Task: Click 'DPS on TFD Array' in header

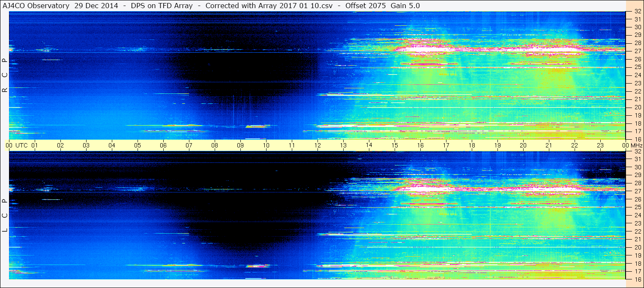Action: coord(162,6)
